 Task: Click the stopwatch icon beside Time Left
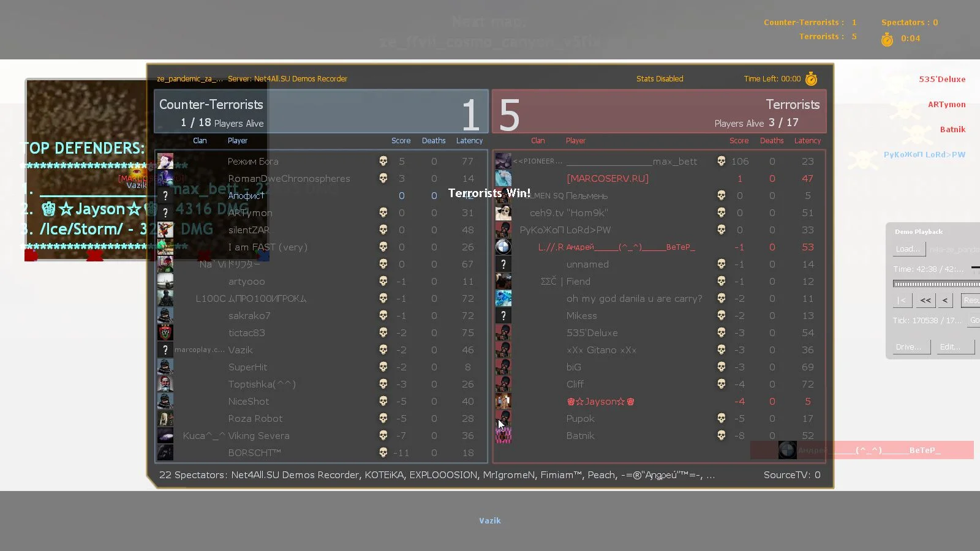811,79
